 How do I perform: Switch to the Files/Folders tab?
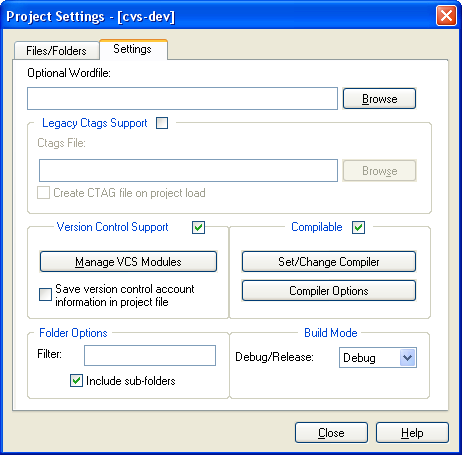point(56,51)
